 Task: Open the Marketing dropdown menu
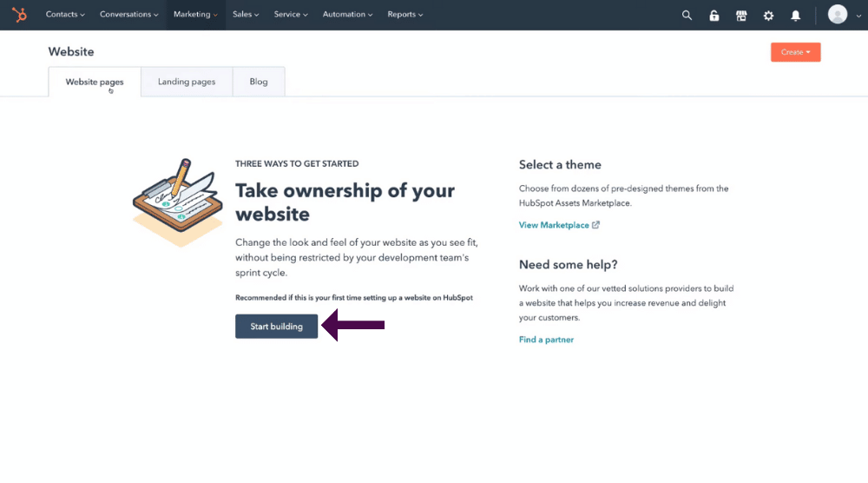coord(195,15)
